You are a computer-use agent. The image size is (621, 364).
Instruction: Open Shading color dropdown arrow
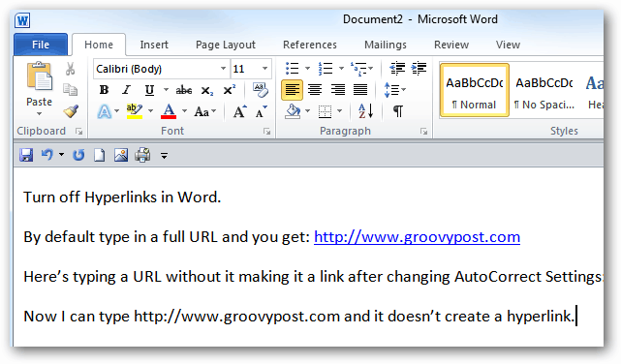pos(308,111)
